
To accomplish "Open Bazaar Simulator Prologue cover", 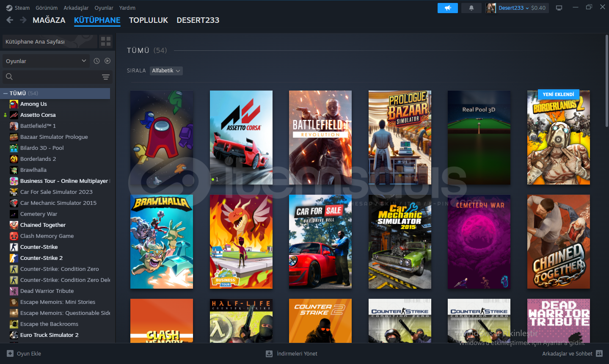I will coord(400,138).
